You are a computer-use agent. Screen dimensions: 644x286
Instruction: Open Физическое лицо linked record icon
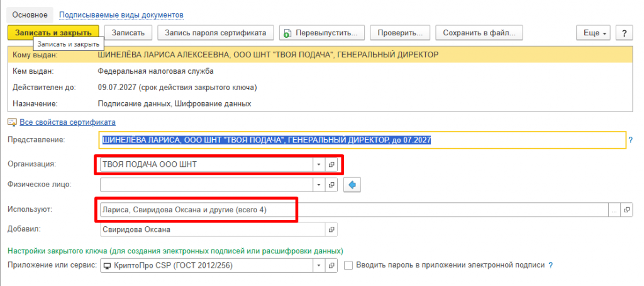[331, 185]
